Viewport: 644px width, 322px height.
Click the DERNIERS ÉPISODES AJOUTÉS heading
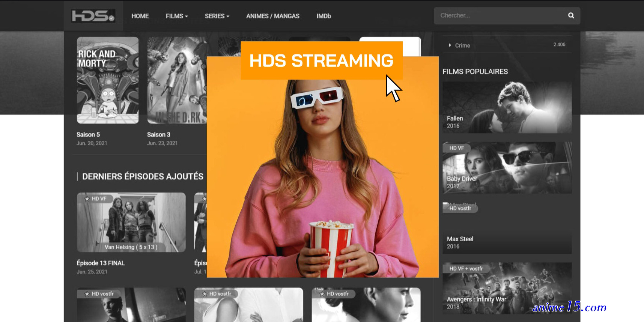(x=143, y=176)
